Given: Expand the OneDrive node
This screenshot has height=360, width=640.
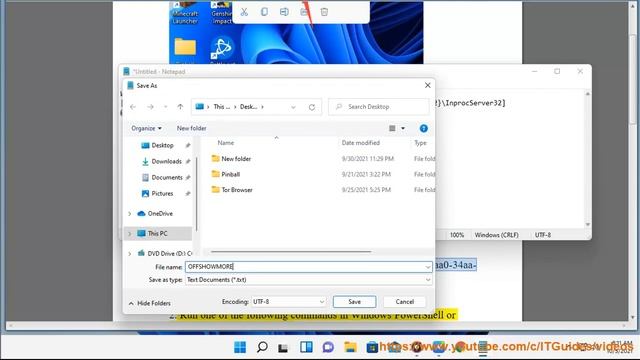Looking at the screenshot, I should [x=130, y=213].
